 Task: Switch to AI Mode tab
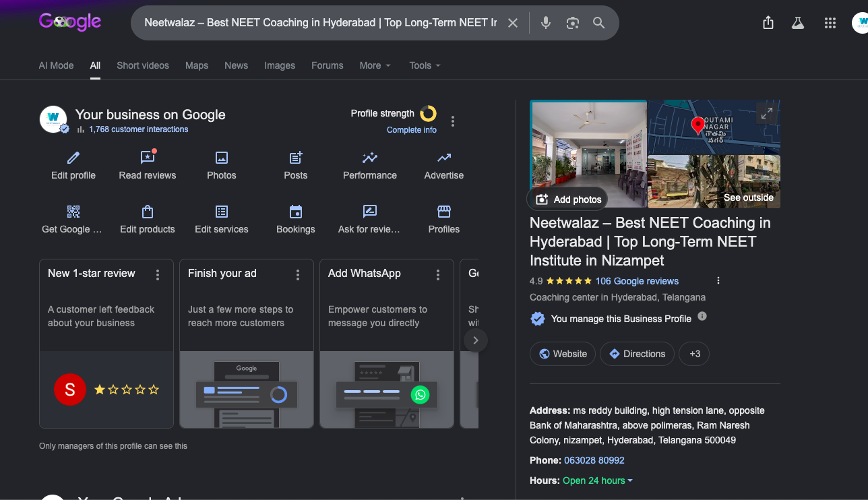pyautogui.click(x=56, y=65)
